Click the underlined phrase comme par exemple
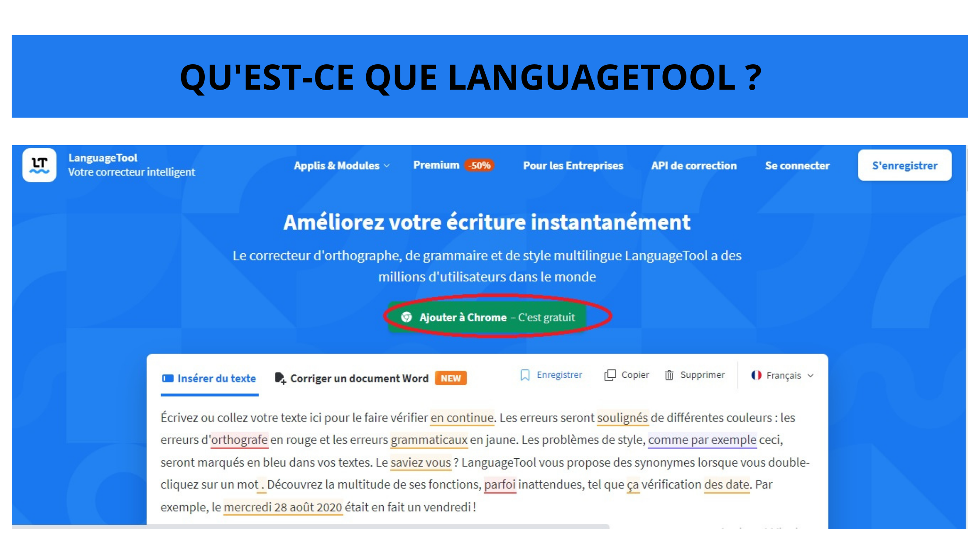 pyautogui.click(x=702, y=439)
